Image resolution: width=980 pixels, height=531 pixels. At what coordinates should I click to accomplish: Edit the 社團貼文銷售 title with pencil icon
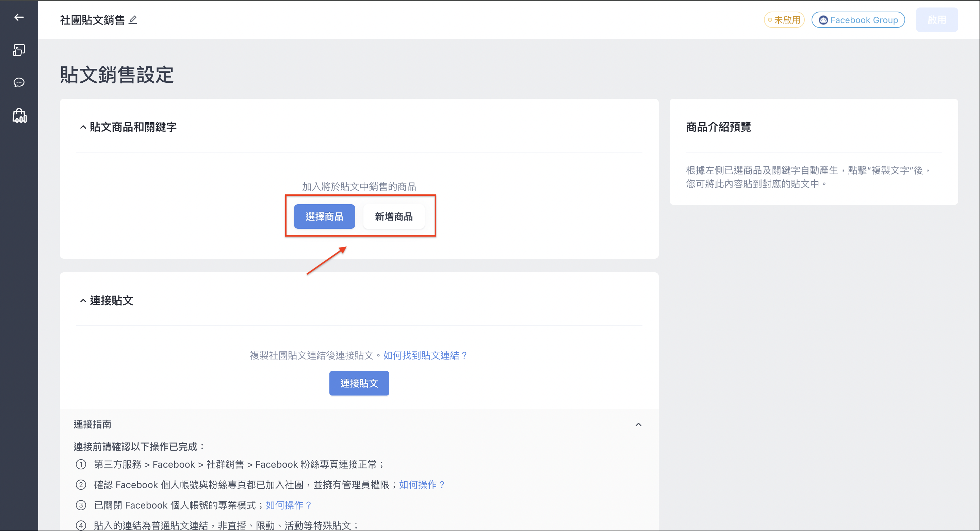(133, 20)
